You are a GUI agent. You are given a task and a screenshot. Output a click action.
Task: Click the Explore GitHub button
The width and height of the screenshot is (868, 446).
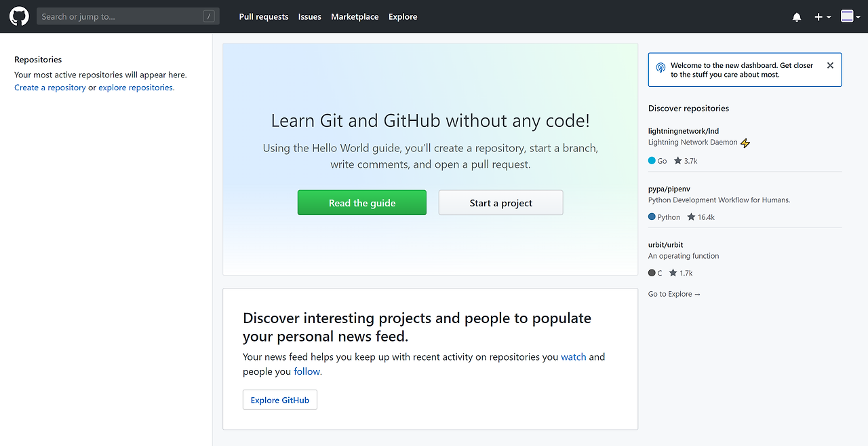(280, 400)
